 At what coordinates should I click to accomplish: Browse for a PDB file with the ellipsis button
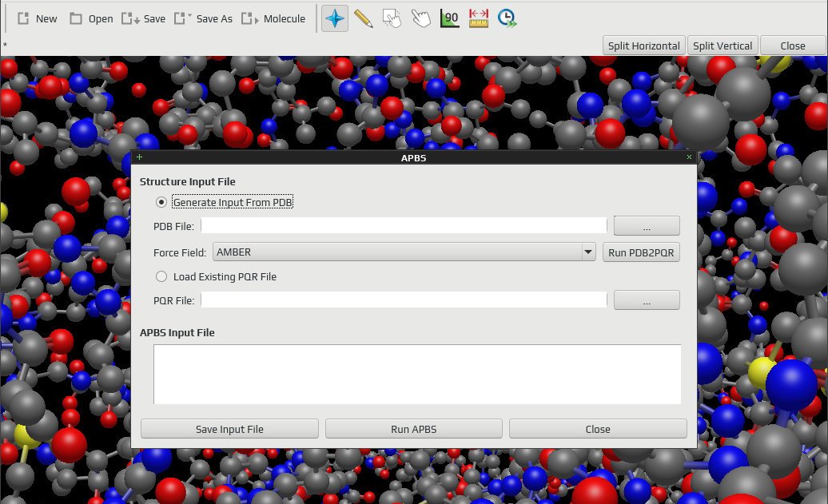pos(647,226)
